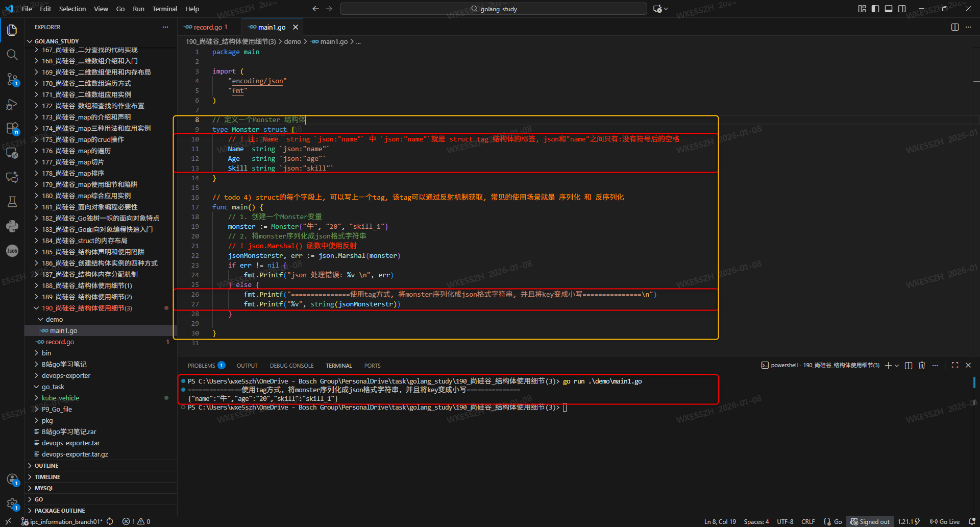
Task: Click the Signed out status item
Action: pyautogui.click(x=870, y=521)
